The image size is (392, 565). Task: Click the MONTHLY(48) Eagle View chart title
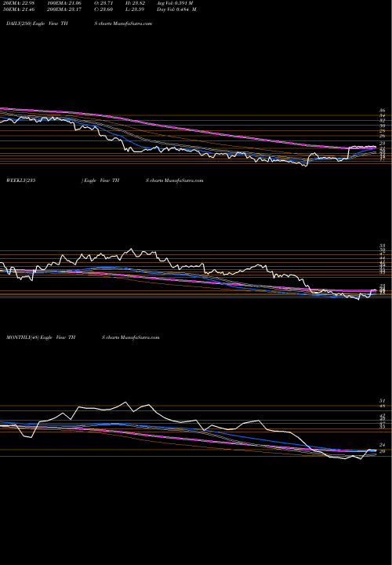coord(41,337)
